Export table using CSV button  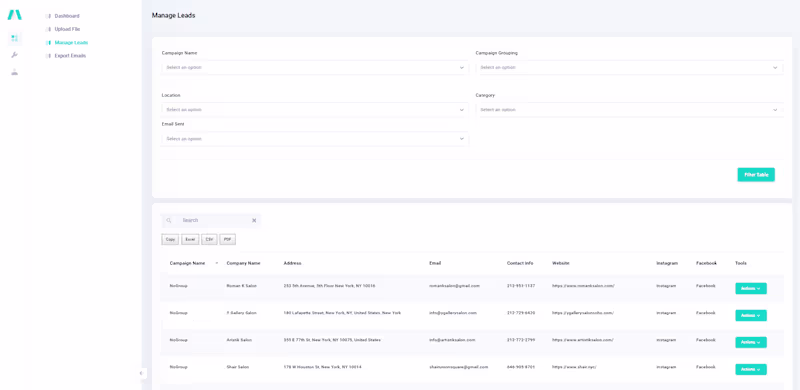pyautogui.click(x=209, y=239)
